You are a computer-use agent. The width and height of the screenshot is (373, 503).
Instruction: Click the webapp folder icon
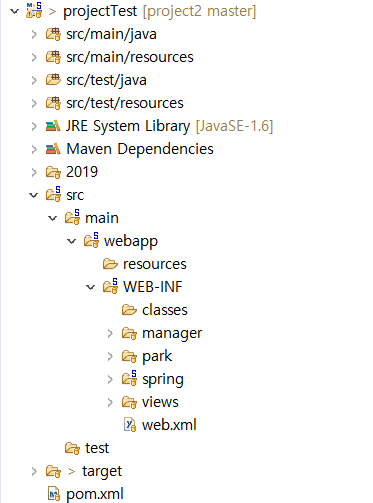click(x=91, y=240)
